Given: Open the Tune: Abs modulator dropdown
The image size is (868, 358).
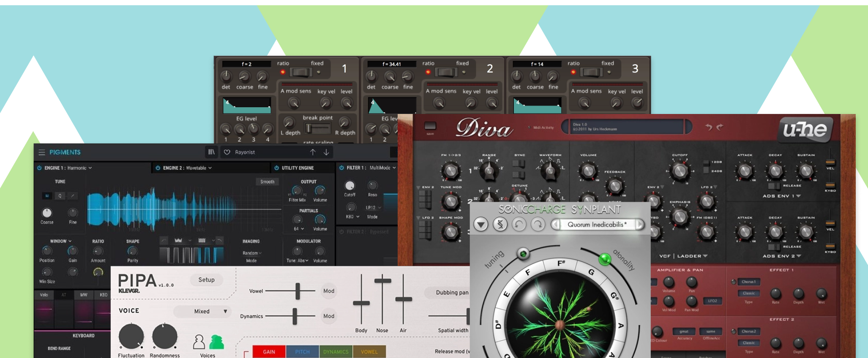Looking at the screenshot, I should coord(297,261).
